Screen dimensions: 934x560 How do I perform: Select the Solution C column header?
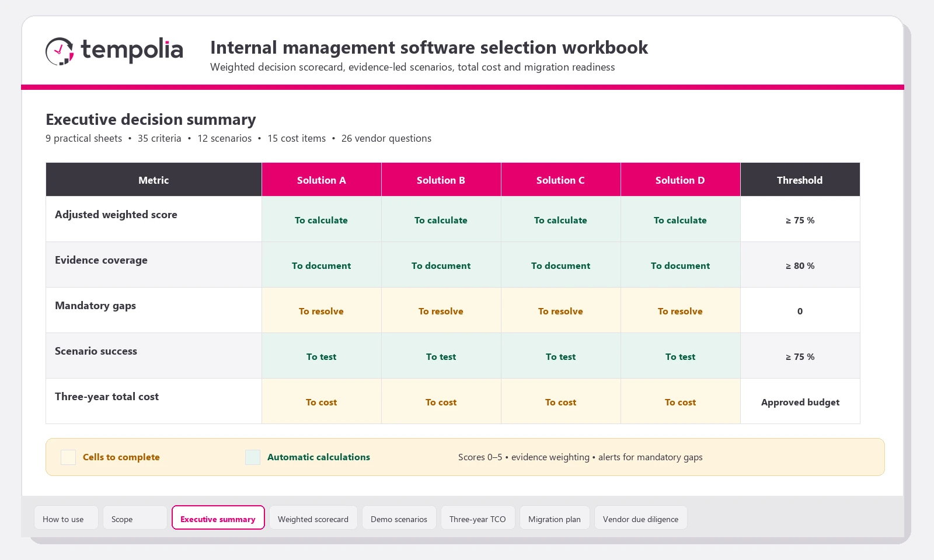pyautogui.click(x=561, y=180)
